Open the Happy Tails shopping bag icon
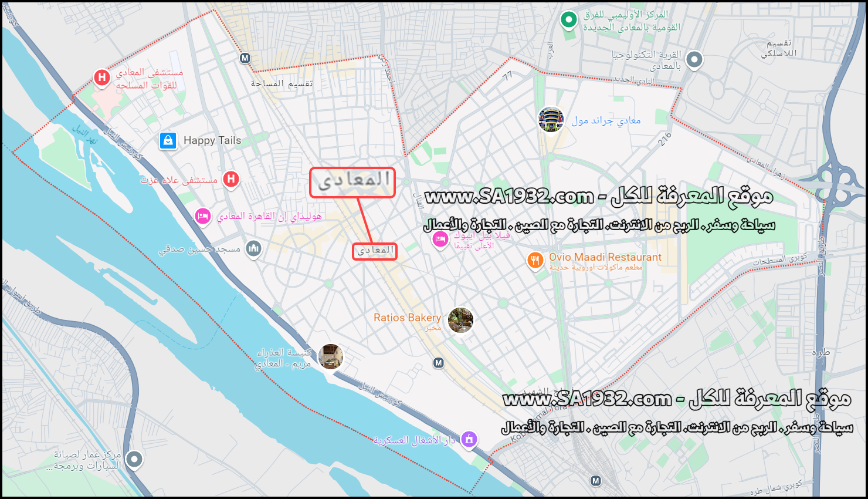The width and height of the screenshot is (868, 499). [x=168, y=141]
